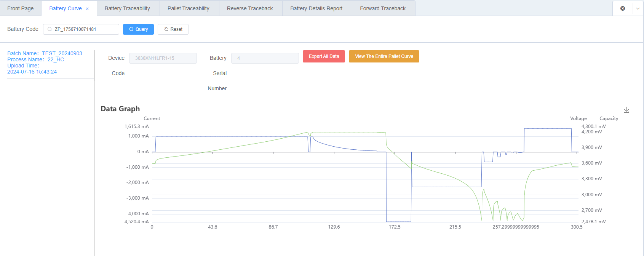The width and height of the screenshot is (644, 256).
Task: Click View The Entire Pallet Curve
Action: [x=384, y=56]
